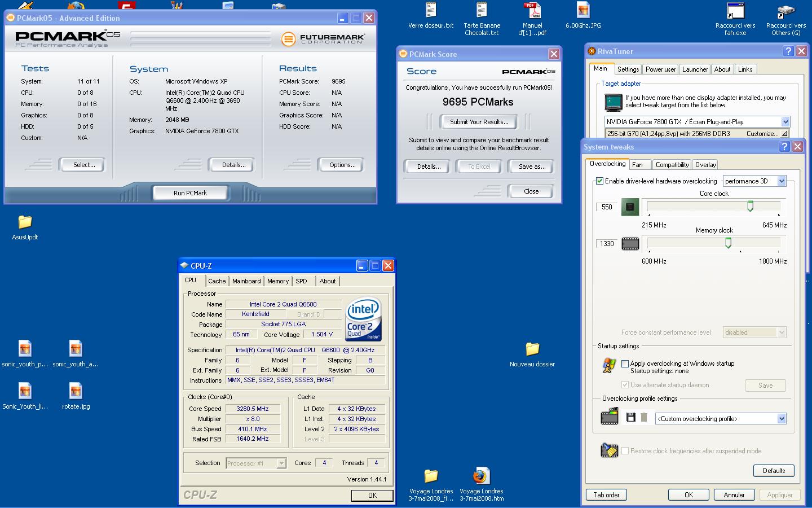This screenshot has height=508, width=812.
Task: Click the Intel Core 2 Quad logo
Action: click(x=364, y=318)
